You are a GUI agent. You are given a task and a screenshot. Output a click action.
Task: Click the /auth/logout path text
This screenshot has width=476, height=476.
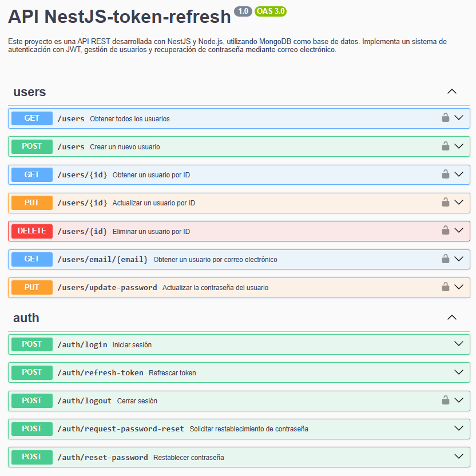pyautogui.click(x=85, y=401)
